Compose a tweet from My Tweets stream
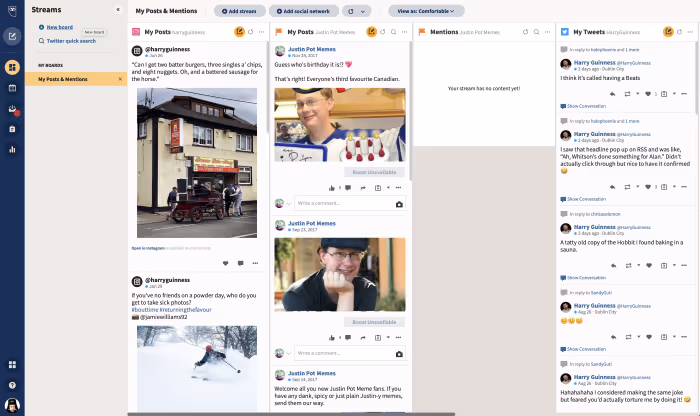 click(x=668, y=32)
